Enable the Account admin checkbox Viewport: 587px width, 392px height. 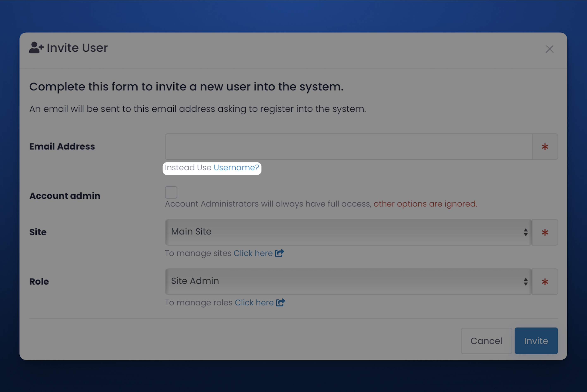(x=171, y=192)
